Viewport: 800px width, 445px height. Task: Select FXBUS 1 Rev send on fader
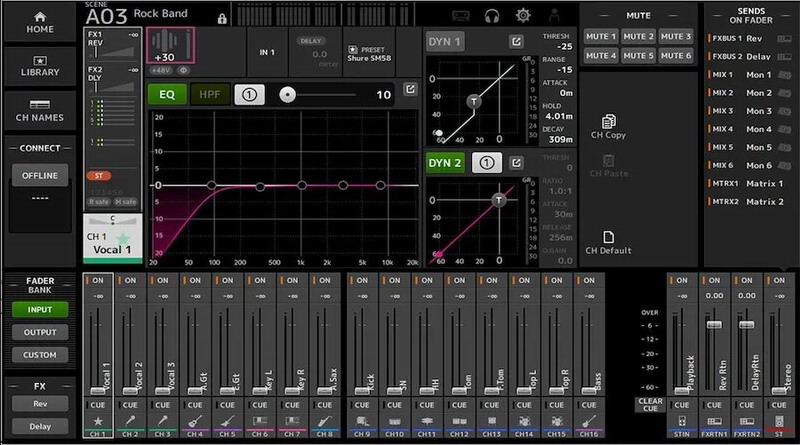pos(749,38)
